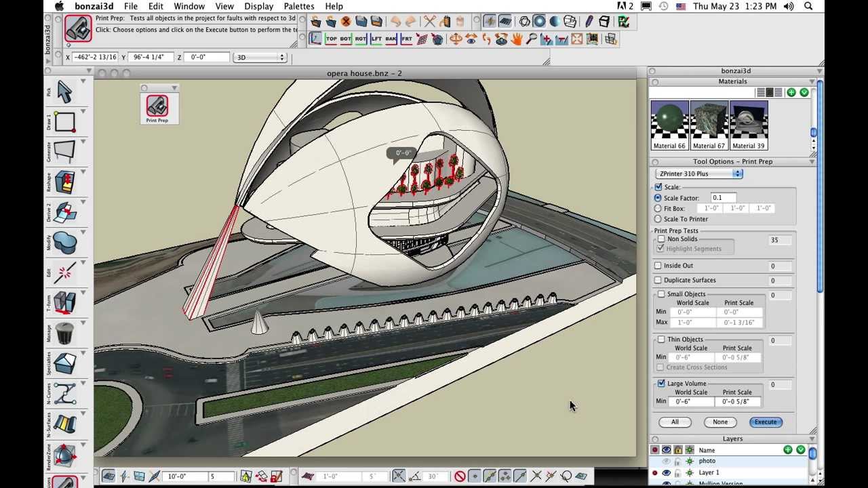This screenshot has width=868, height=488.
Task: Click the Cut scissors icon
Action: (x=429, y=22)
